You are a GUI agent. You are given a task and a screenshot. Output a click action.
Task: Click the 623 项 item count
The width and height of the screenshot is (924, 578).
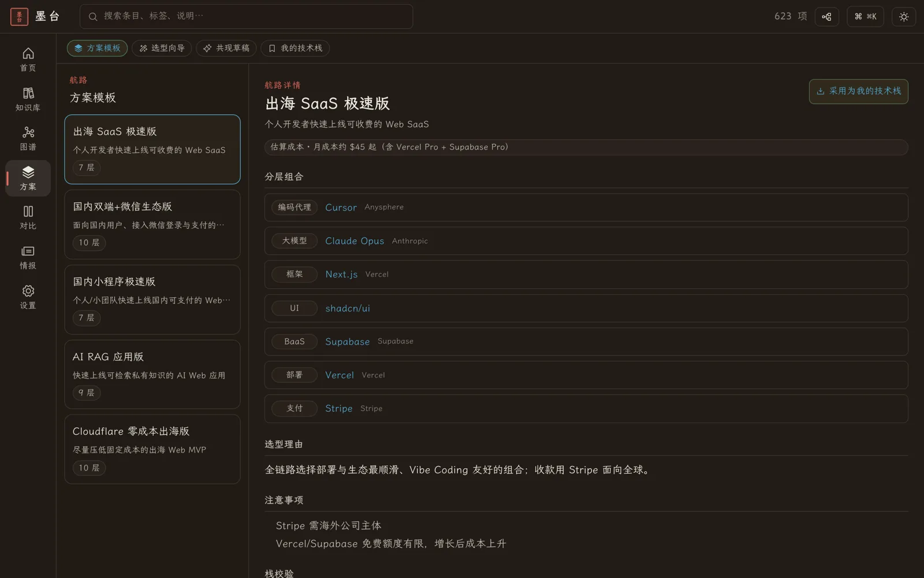(x=791, y=16)
